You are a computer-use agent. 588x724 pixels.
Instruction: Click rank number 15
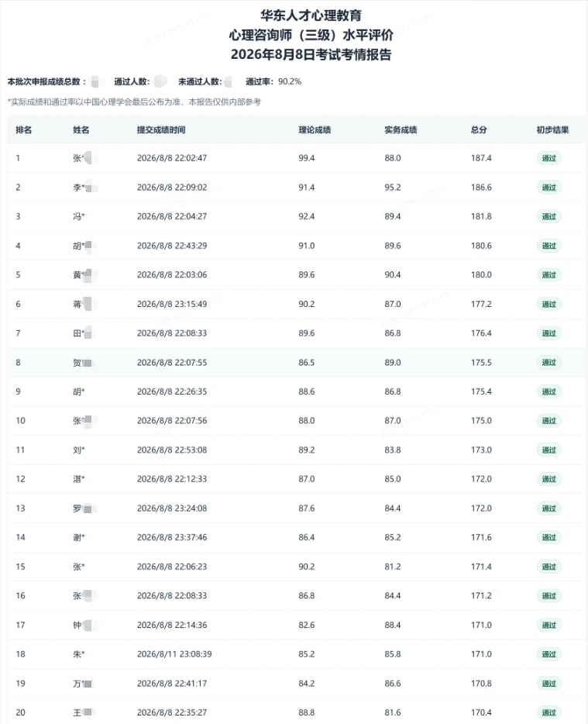tap(20, 567)
